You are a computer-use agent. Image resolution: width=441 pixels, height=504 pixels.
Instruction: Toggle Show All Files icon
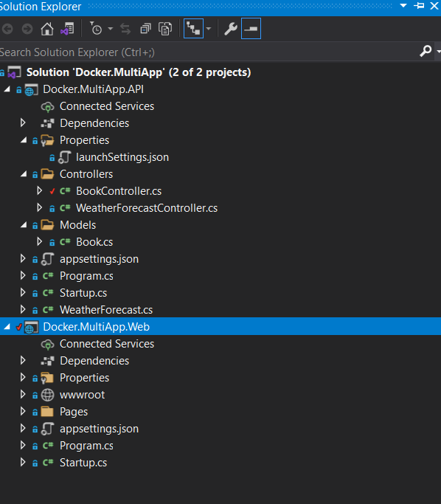click(x=165, y=30)
